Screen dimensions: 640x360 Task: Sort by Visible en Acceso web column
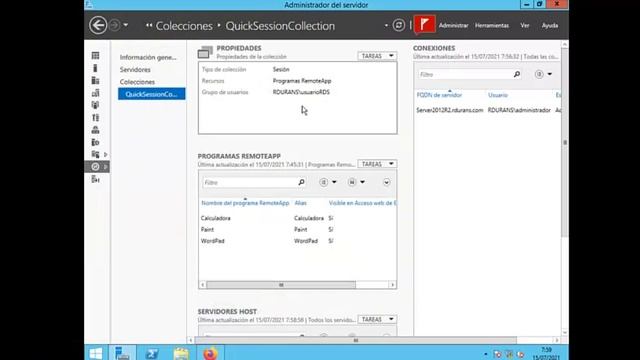click(x=362, y=203)
